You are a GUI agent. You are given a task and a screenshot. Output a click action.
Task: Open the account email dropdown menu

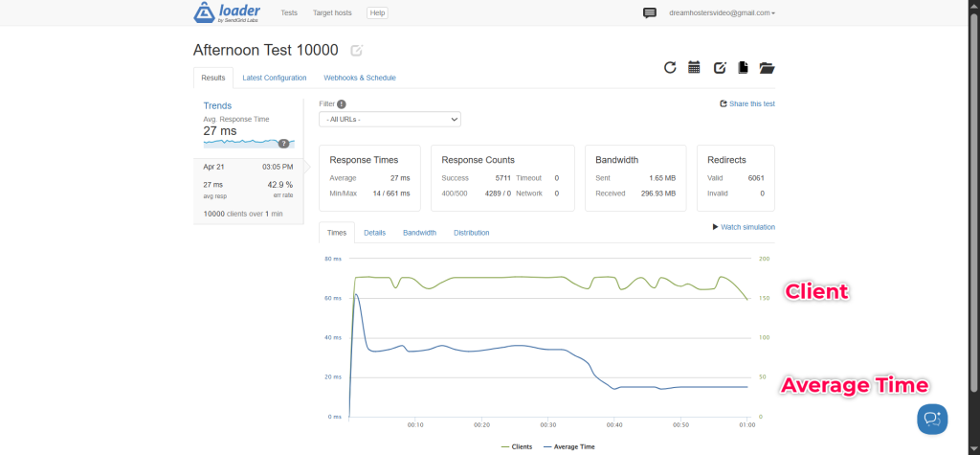[x=722, y=13]
